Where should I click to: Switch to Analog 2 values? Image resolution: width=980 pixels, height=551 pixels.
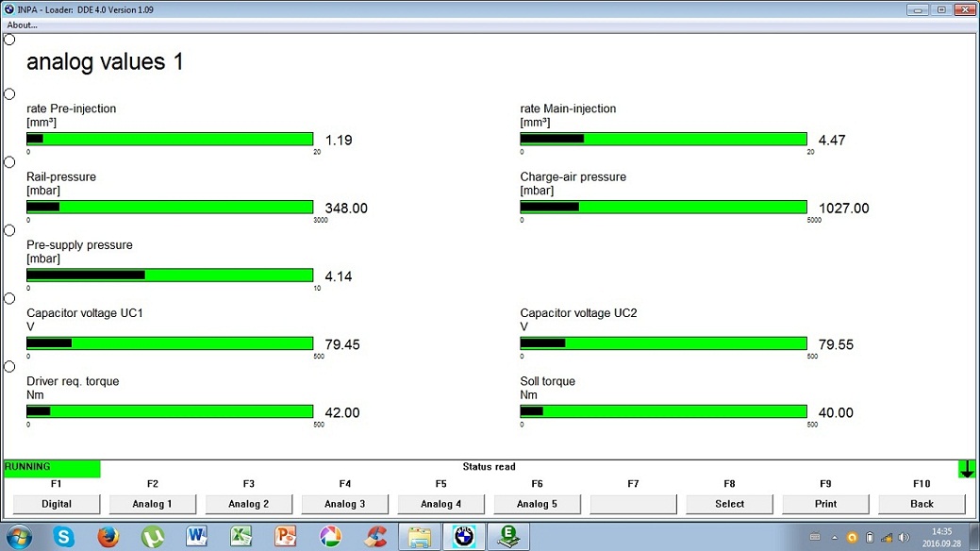(x=249, y=504)
